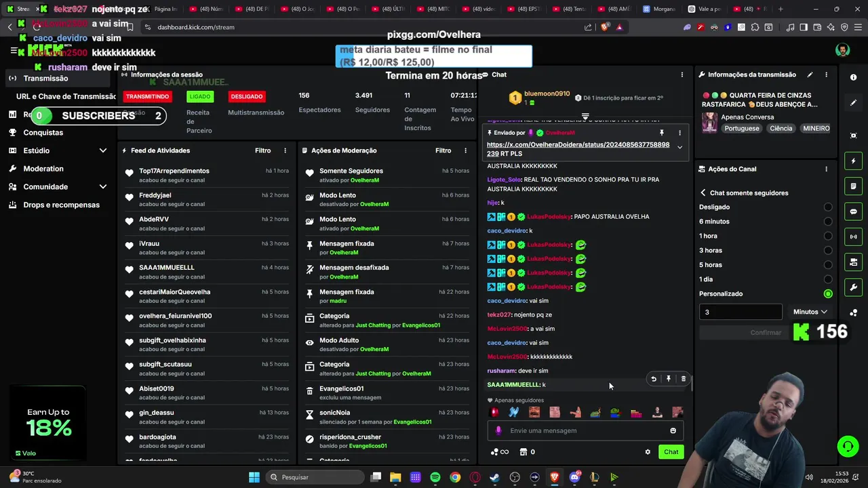Open Discord from the taskbar
Image resolution: width=868 pixels, height=488 pixels.
click(574, 477)
